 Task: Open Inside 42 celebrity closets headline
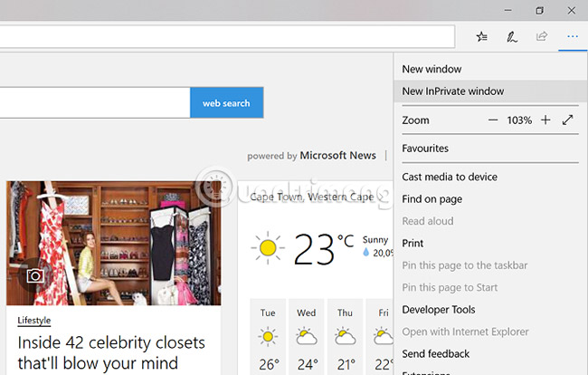pos(111,353)
